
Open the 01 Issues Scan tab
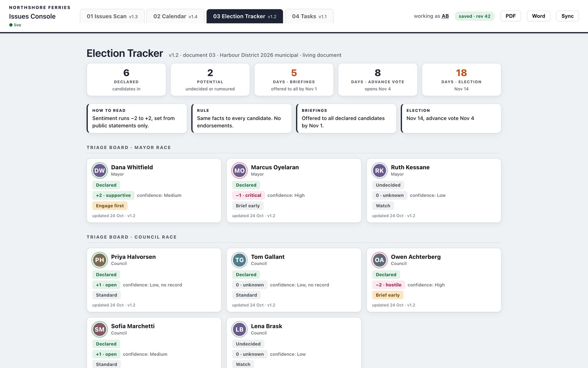(x=112, y=16)
